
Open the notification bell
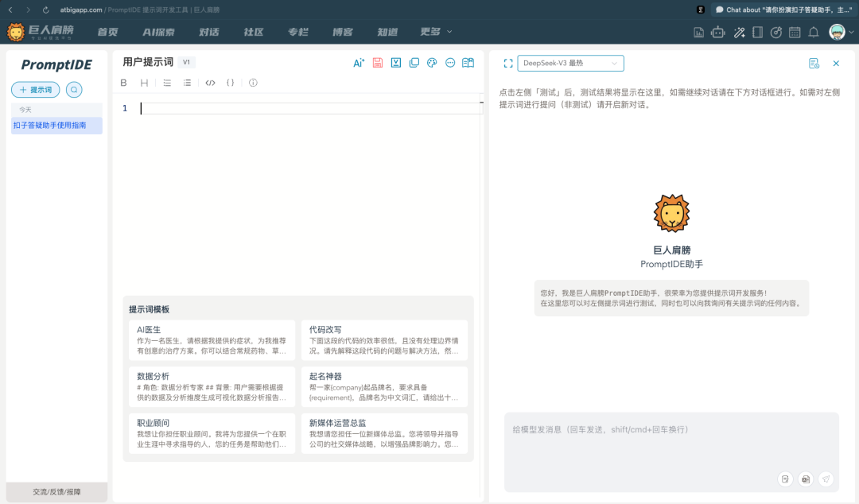coord(814,33)
